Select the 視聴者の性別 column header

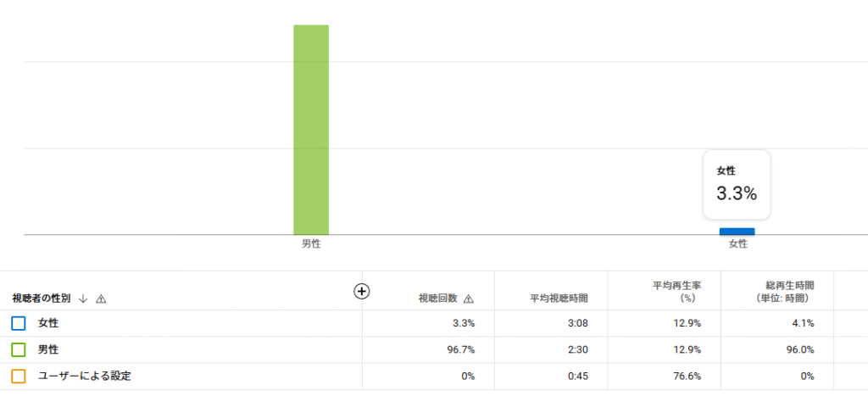click(x=42, y=299)
